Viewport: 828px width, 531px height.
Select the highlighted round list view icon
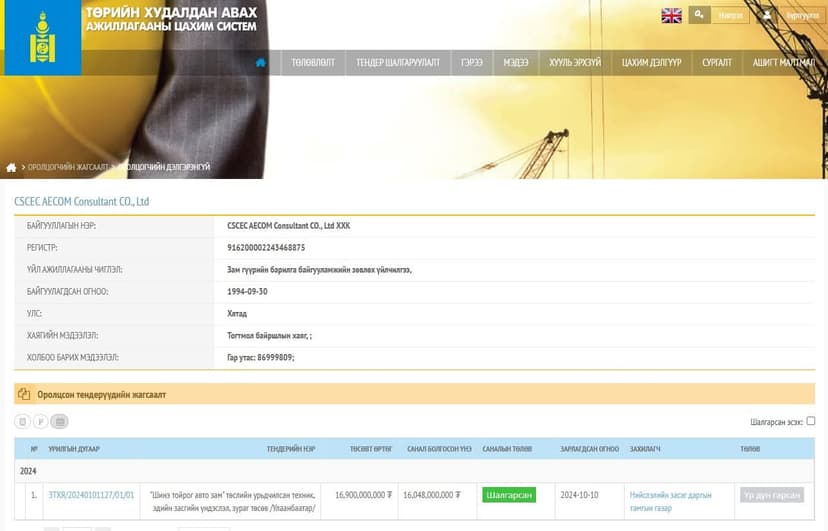pos(60,422)
